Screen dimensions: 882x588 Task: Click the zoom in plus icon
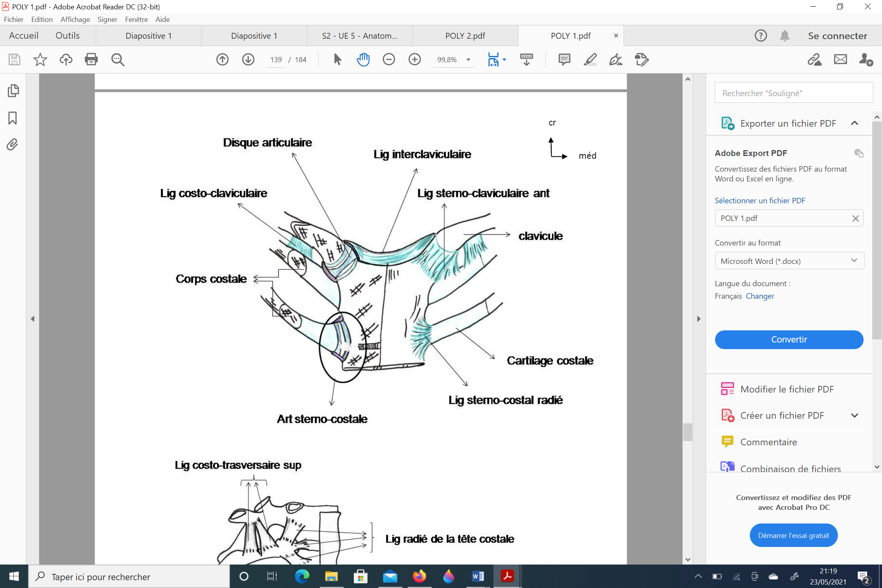coord(414,59)
